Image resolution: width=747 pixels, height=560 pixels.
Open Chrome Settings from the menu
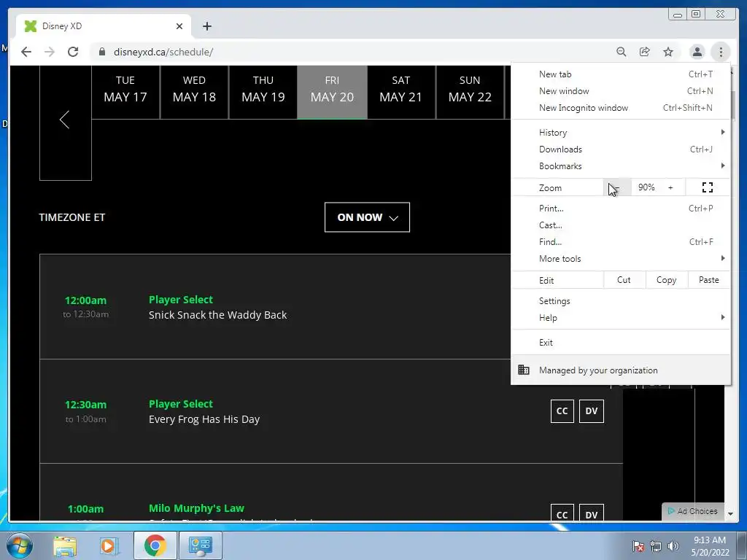point(621,301)
